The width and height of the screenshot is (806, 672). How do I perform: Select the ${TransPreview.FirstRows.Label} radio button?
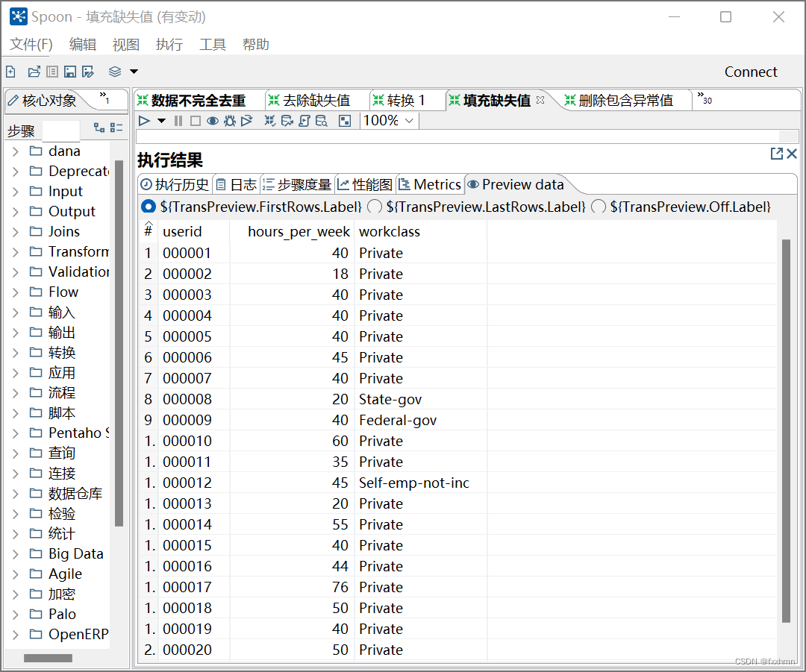pos(147,207)
